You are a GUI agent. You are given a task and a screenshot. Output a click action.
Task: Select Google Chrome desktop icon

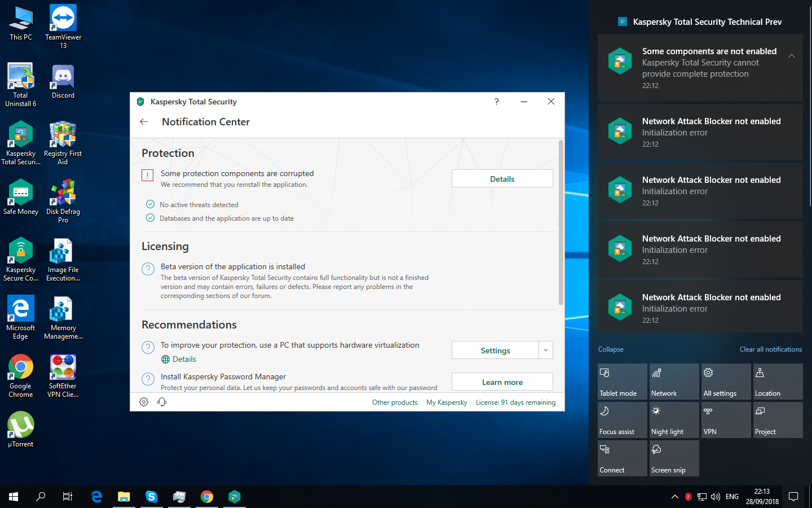point(21,375)
